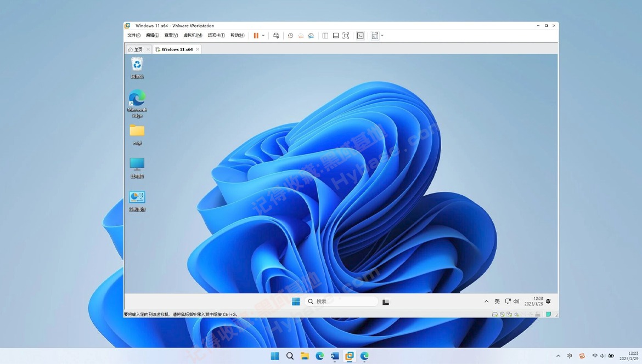Expand hidden tray icons in guest taskbar

pyautogui.click(x=486, y=302)
